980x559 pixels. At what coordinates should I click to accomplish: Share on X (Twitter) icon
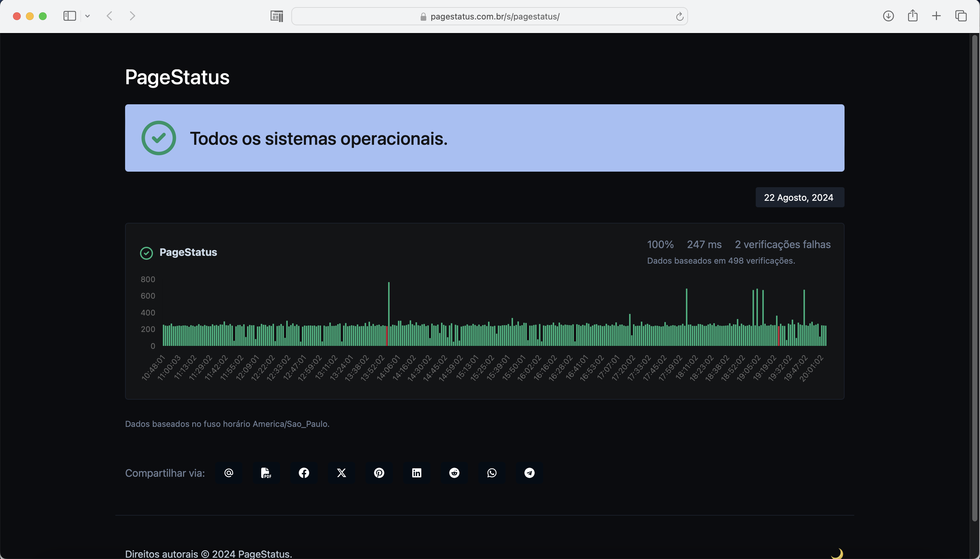(x=341, y=473)
